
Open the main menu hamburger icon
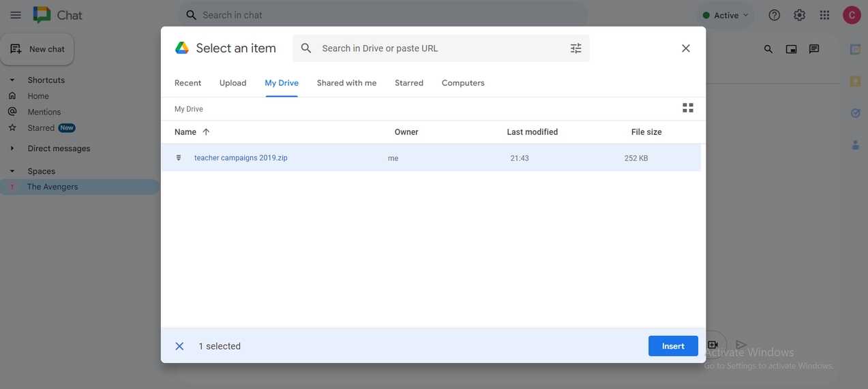pyautogui.click(x=16, y=15)
